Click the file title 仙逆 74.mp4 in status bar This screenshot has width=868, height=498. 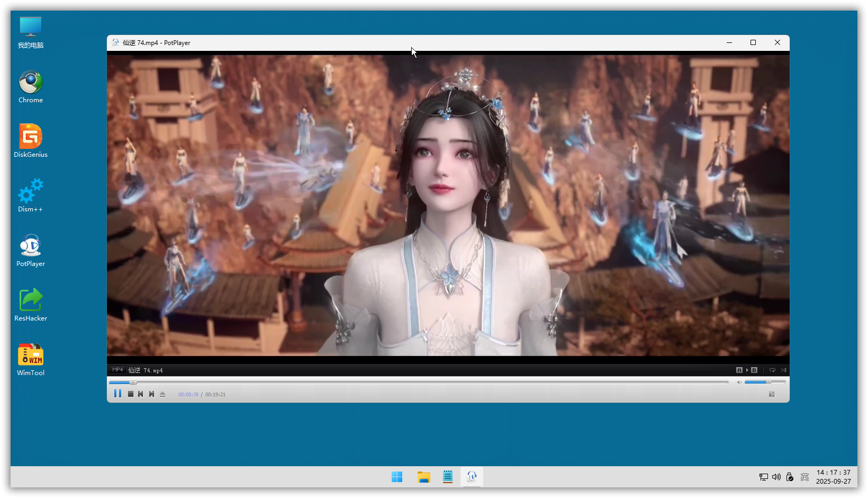pyautogui.click(x=146, y=370)
